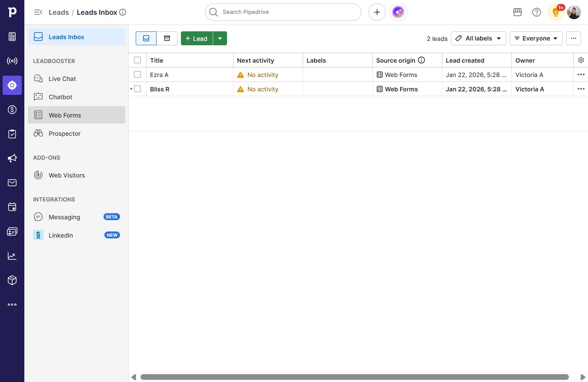Open the More dots in left rail
The width and height of the screenshot is (588, 382).
12,305
